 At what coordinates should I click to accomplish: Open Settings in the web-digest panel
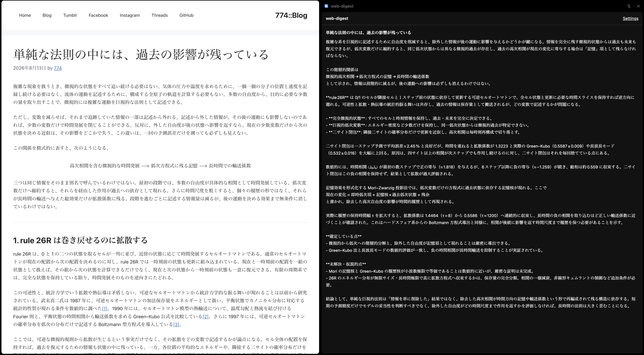(630, 18)
